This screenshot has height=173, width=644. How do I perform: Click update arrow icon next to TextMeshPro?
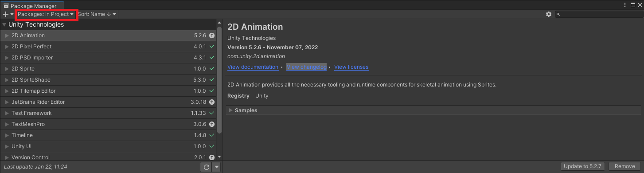pos(212,124)
